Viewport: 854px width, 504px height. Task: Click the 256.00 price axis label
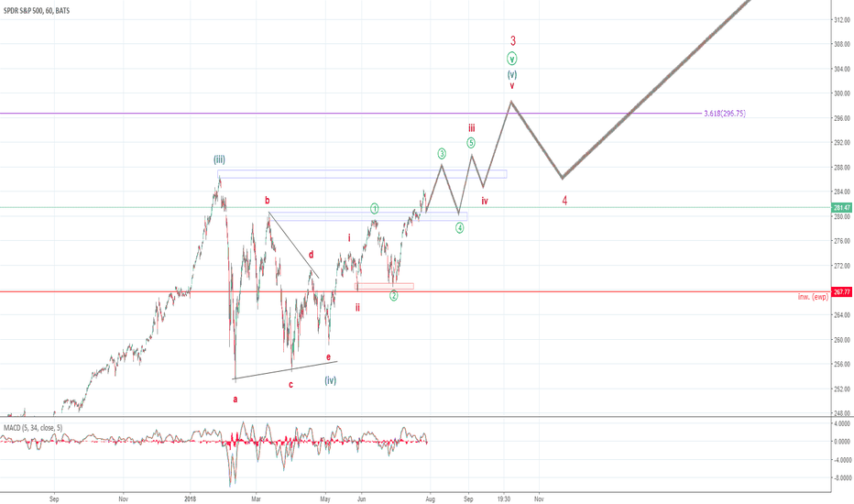click(x=842, y=365)
